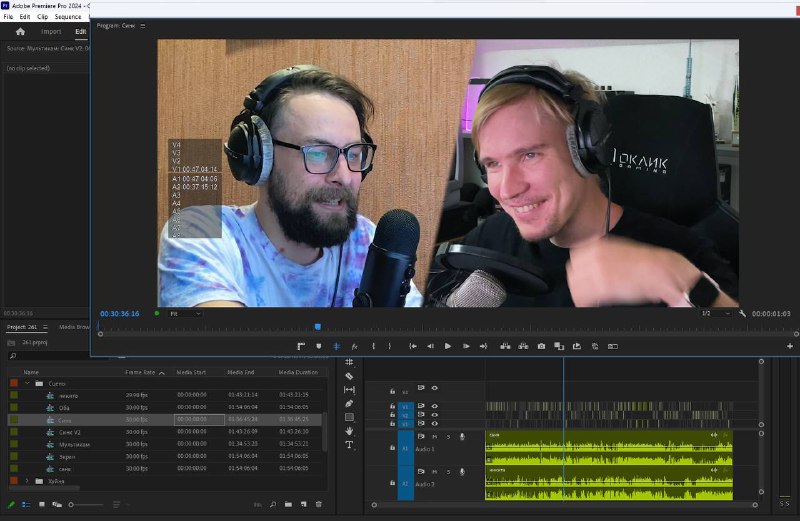
Task: Enable voice-over record on Audio 2
Action: tap(462, 472)
